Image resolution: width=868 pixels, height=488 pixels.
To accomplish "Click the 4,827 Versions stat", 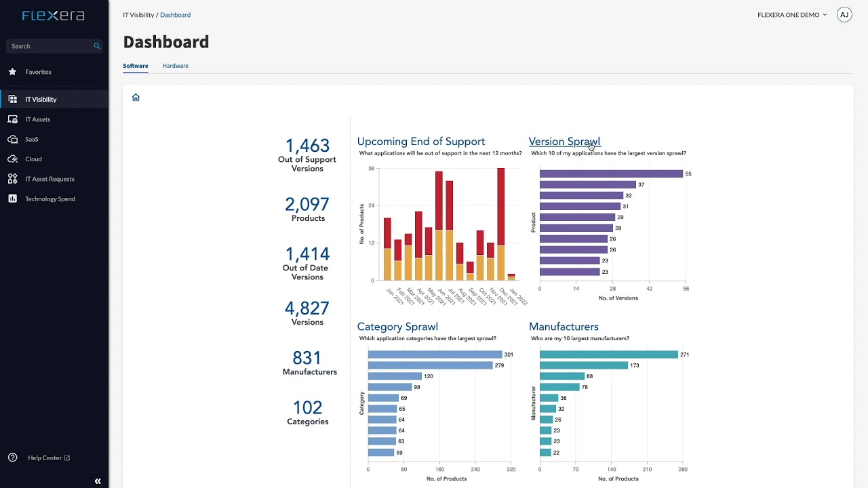I will (x=307, y=312).
